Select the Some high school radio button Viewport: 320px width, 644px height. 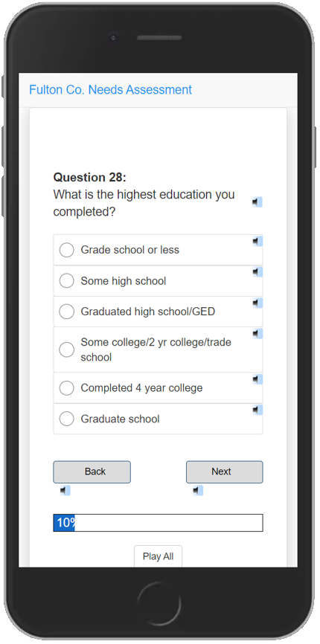66,281
